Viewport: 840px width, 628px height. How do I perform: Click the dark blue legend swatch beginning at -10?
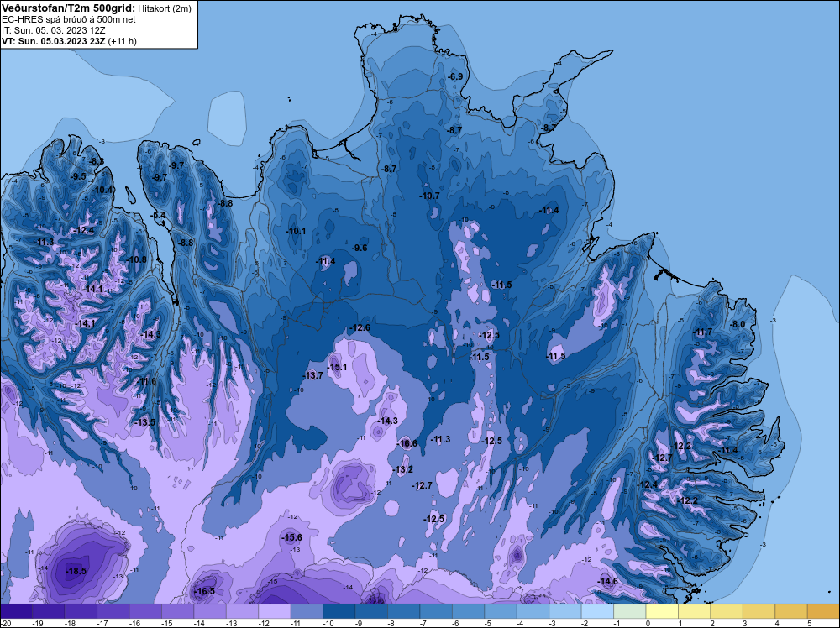point(339,611)
